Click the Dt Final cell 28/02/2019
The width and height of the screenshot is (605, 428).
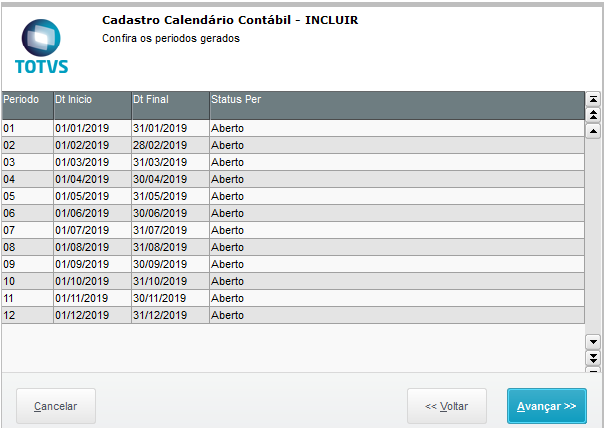click(171, 145)
